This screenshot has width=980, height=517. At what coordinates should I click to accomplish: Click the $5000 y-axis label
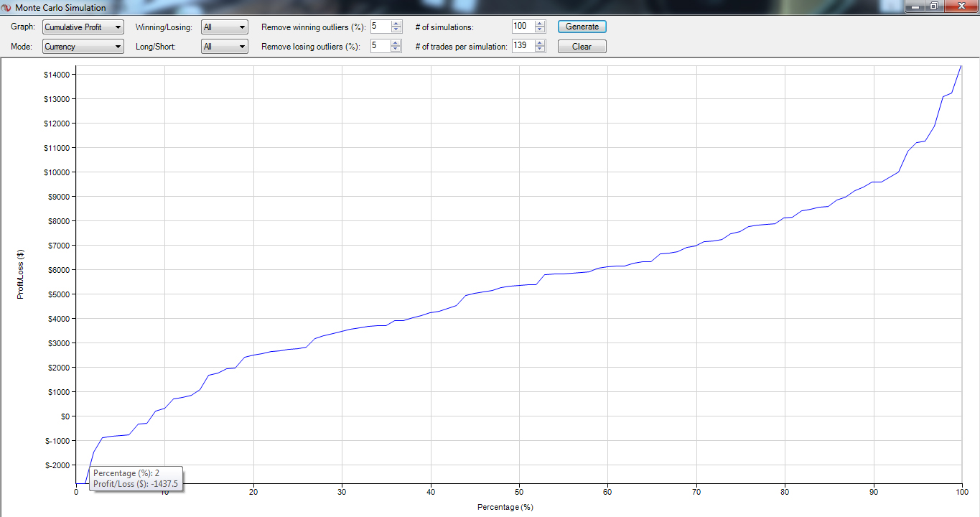click(58, 294)
